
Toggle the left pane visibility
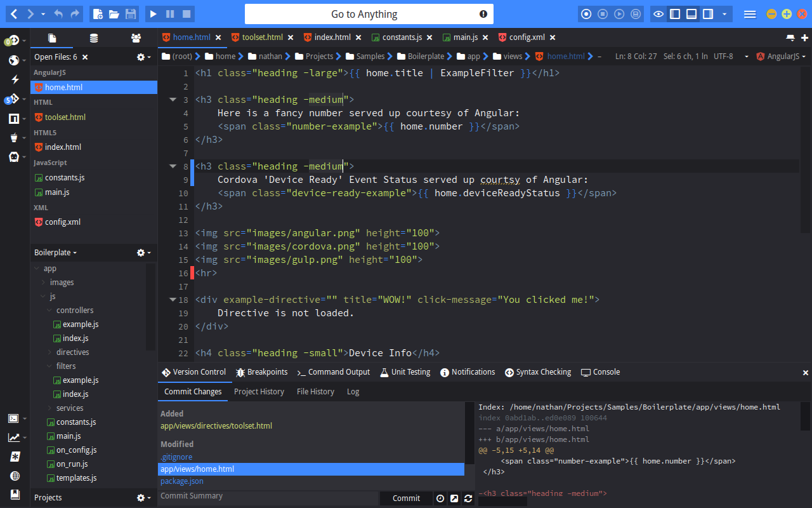[x=674, y=13]
